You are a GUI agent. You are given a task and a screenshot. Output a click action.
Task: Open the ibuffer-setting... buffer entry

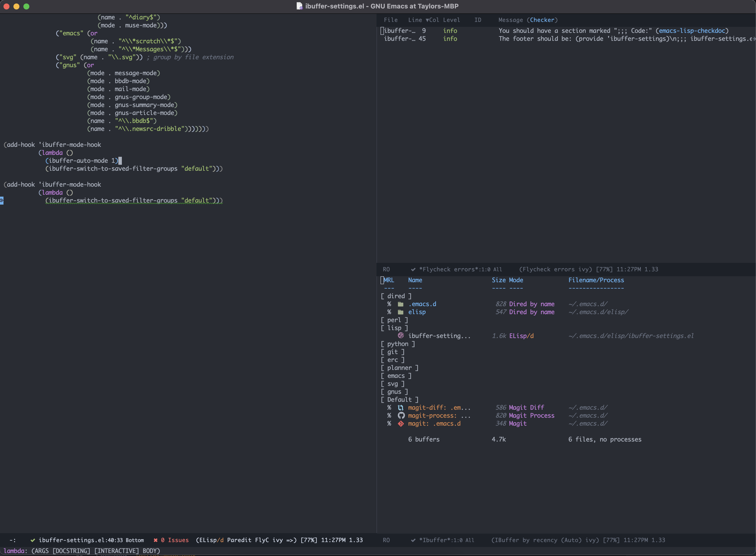[x=439, y=336]
